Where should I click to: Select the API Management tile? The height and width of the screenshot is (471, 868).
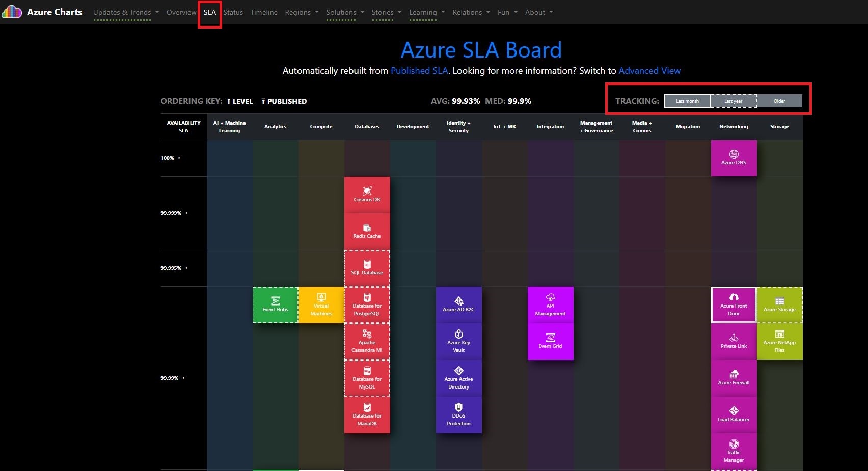[550, 304]
